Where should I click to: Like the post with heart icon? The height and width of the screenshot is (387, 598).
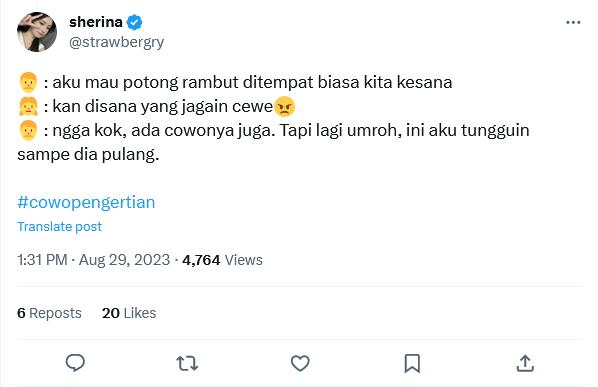[300, 363]
